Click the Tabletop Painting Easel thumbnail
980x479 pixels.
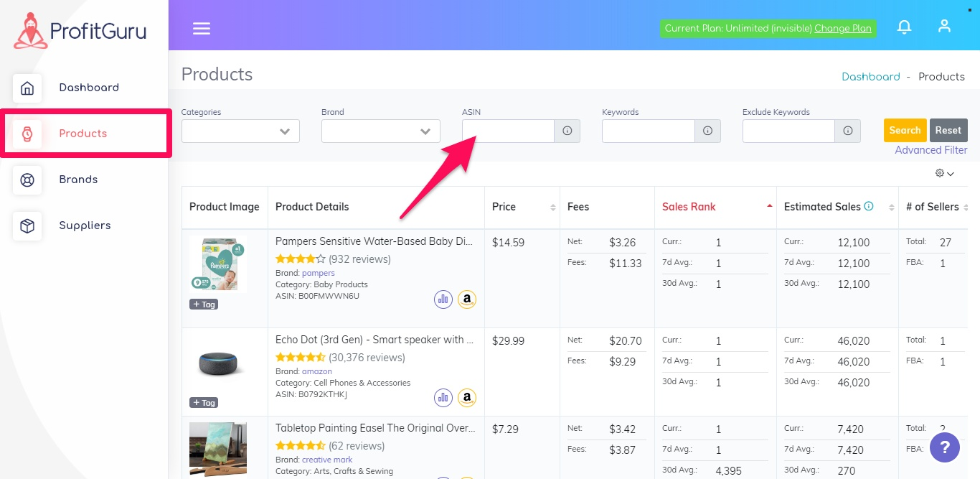click(x=218, y=450)
